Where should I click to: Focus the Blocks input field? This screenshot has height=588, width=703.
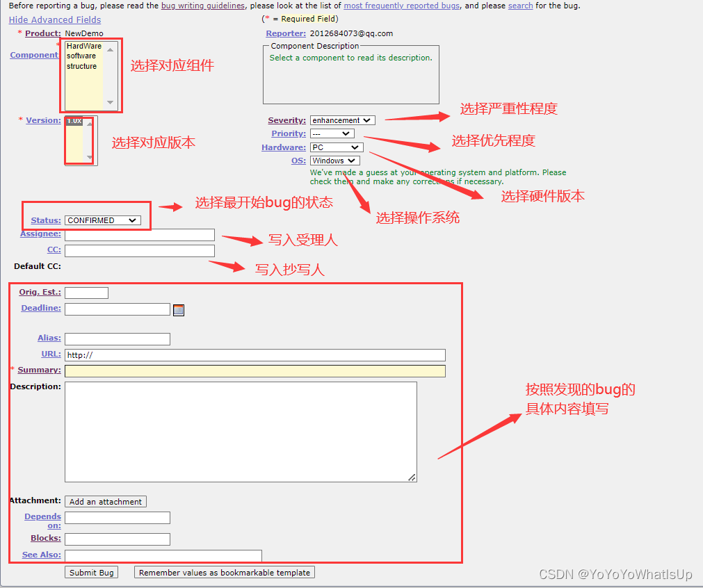coord(118,539)
